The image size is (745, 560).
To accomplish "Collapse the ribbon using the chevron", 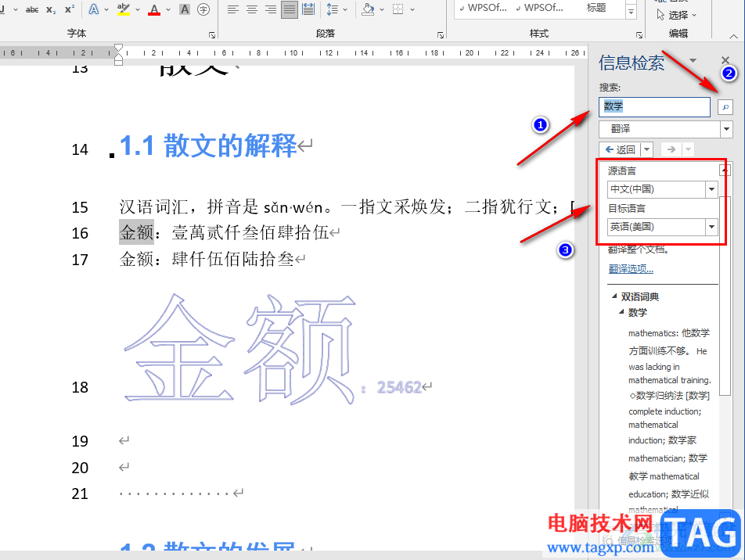I will click(x=733, y=36).
